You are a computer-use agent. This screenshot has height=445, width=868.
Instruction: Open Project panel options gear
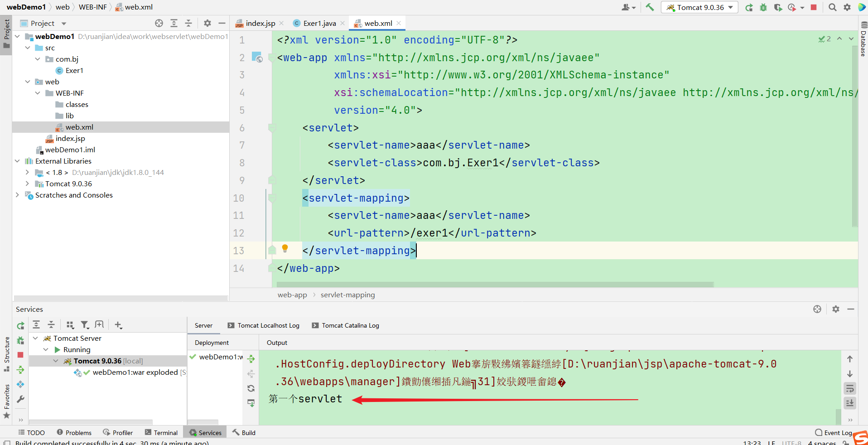click(x=207, y=23)
